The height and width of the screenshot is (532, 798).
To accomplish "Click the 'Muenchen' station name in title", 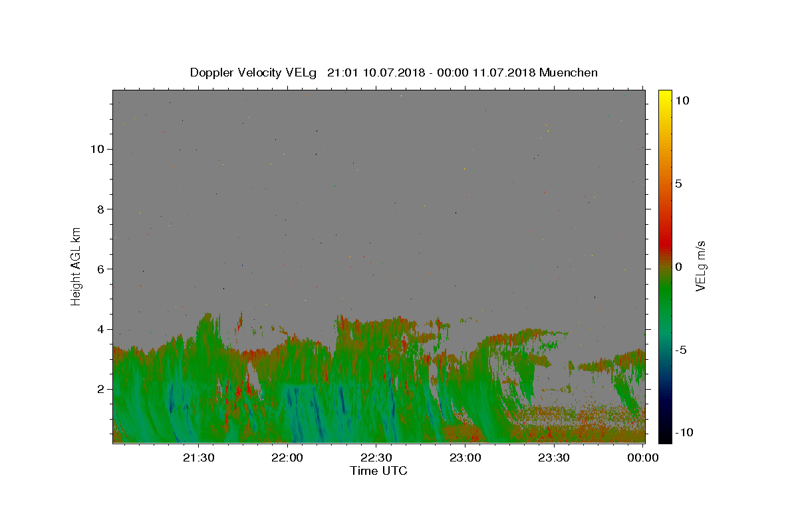I will [569, 72].
